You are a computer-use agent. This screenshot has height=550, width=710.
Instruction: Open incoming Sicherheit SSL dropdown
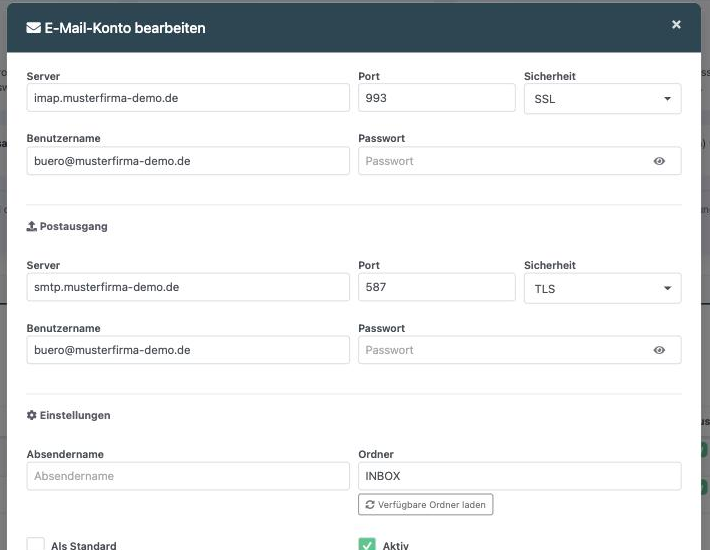[x=602, y=98]
